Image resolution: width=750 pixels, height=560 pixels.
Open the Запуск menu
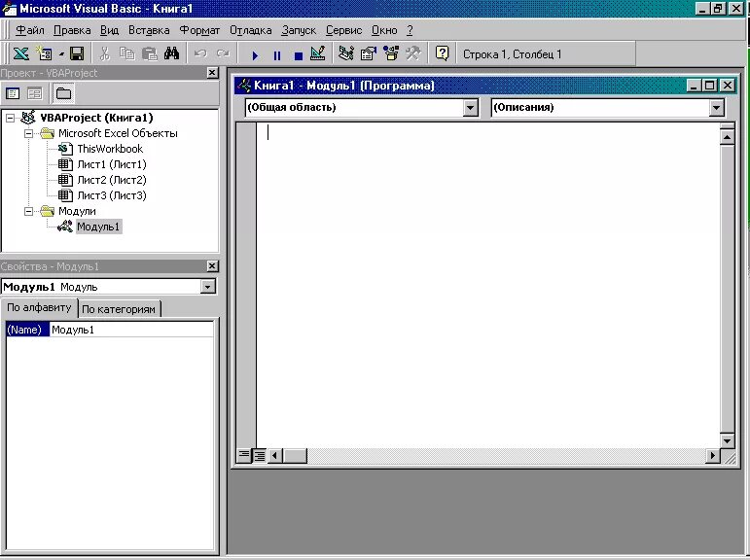[x=299, y=30]
